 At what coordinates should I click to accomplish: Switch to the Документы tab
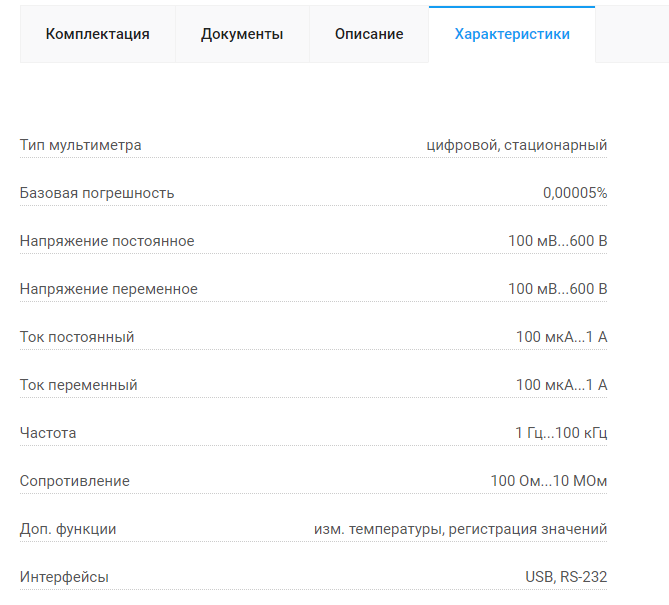(x=242, y=34)
